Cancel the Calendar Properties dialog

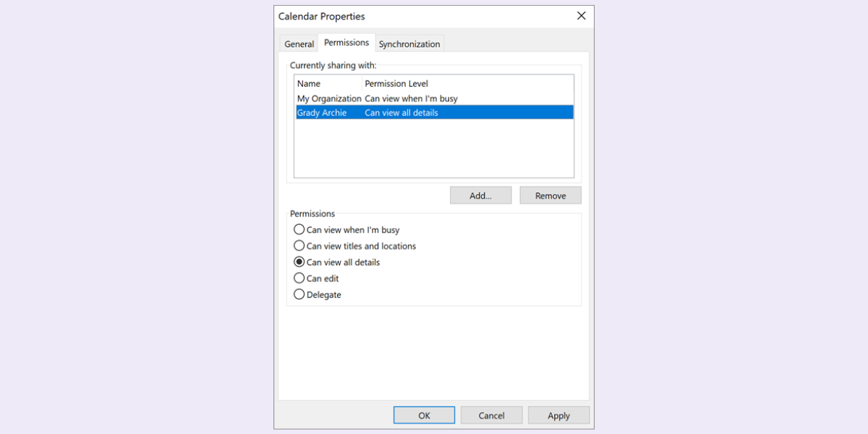(x=491, y=414)
